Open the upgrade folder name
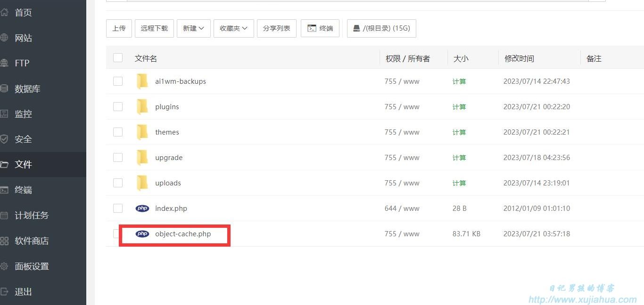The image size is (644, 305). click(169, 158)
